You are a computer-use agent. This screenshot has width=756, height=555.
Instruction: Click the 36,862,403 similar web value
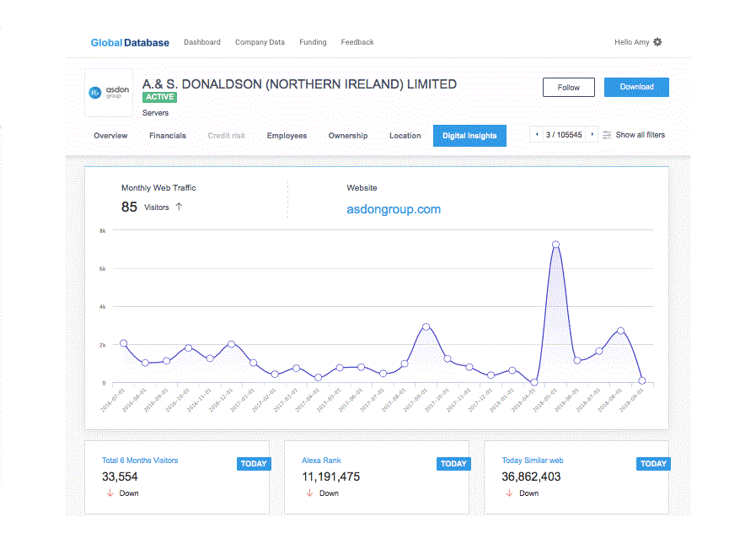(x=531, y=477)
